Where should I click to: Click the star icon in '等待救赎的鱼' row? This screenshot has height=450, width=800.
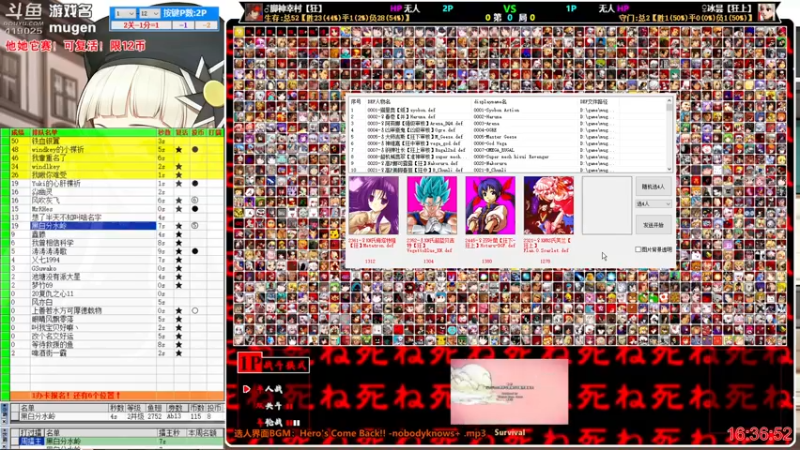tap(179, 344)
